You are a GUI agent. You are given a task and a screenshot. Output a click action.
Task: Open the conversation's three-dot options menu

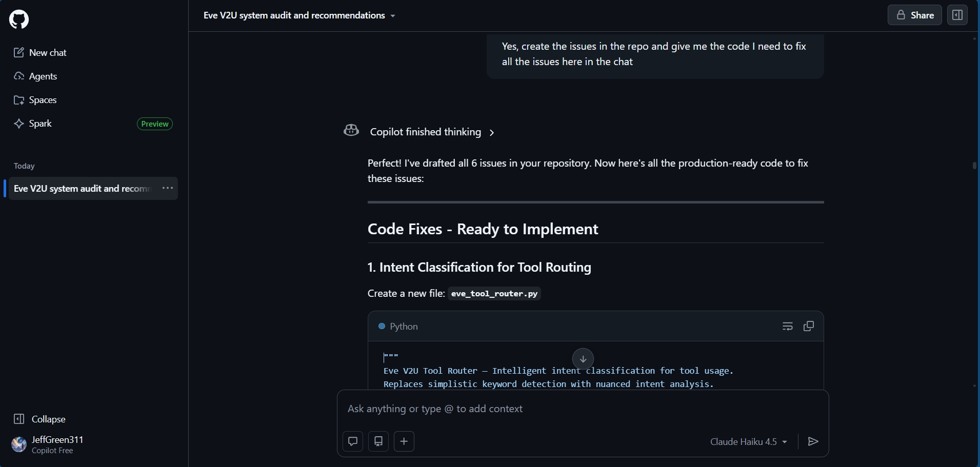[168, 188]
